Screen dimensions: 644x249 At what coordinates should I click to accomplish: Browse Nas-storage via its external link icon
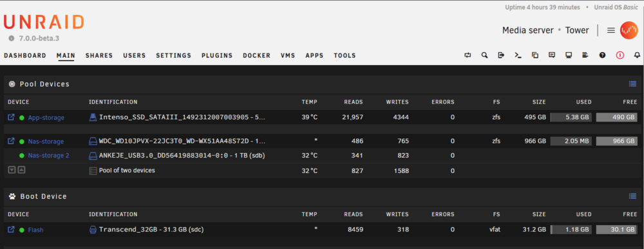point(11,141)
